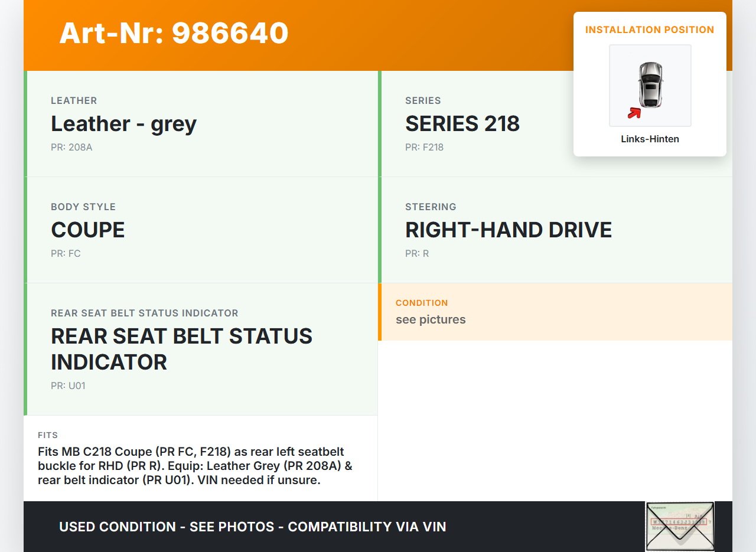
Task: Click the PR: U01 code label
Action: tap(68, 386)
